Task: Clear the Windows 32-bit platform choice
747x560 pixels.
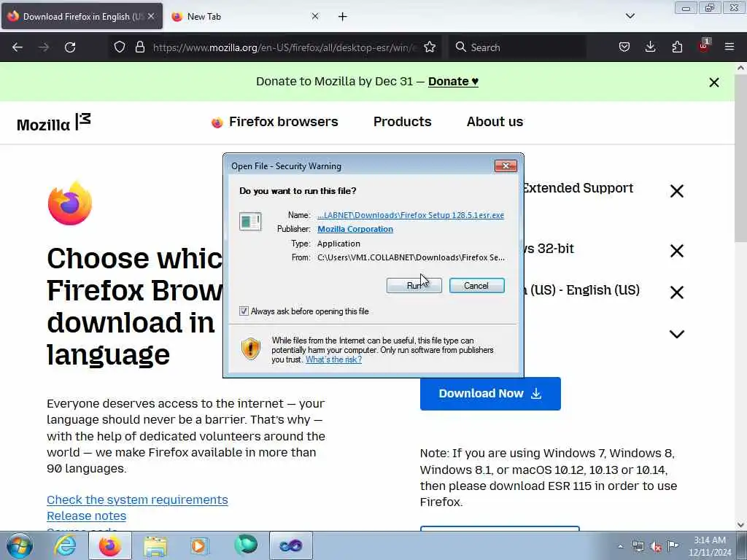Action: (x=676, y=251)
